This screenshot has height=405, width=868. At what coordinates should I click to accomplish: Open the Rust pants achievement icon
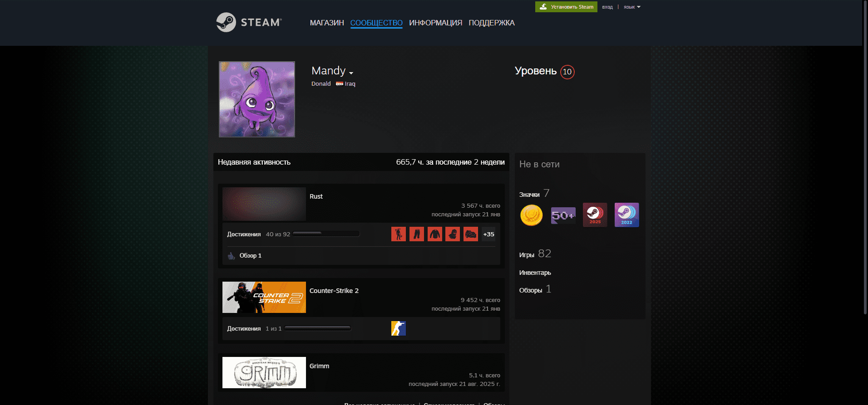pos(417,234)
